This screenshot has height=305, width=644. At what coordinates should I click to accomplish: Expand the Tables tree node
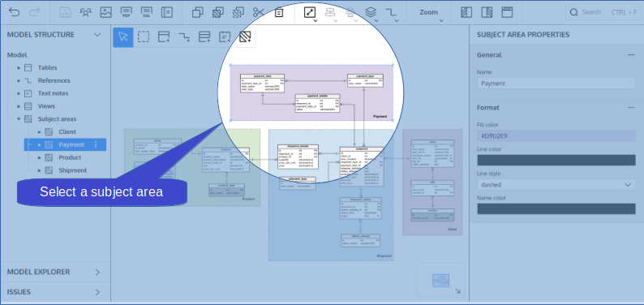click(19, 67)
